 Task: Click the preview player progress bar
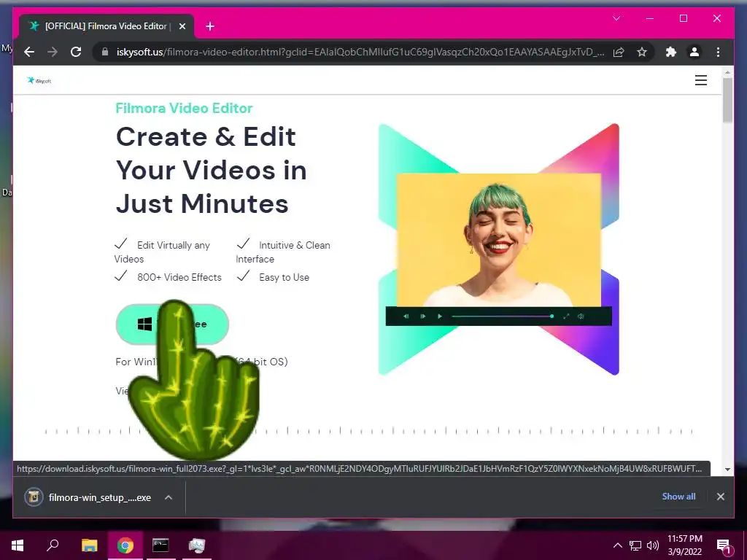[x=502, y=316]
